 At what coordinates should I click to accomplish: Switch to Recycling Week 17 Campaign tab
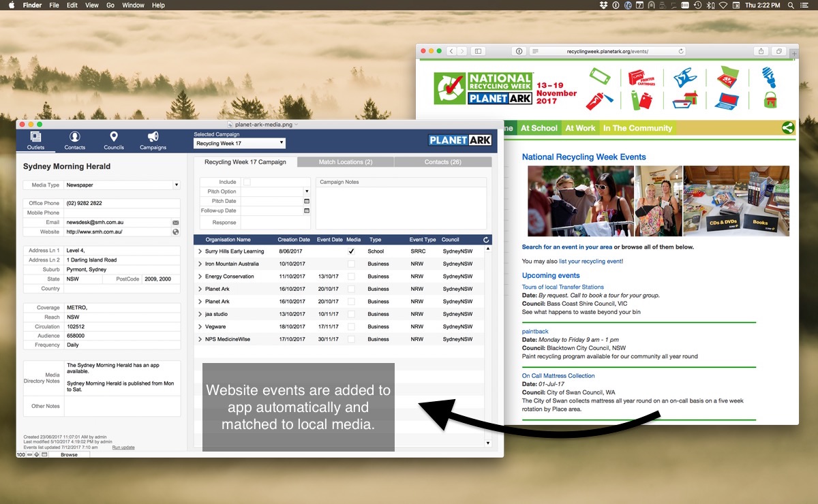pyautogui.click(x=245, y=162)
